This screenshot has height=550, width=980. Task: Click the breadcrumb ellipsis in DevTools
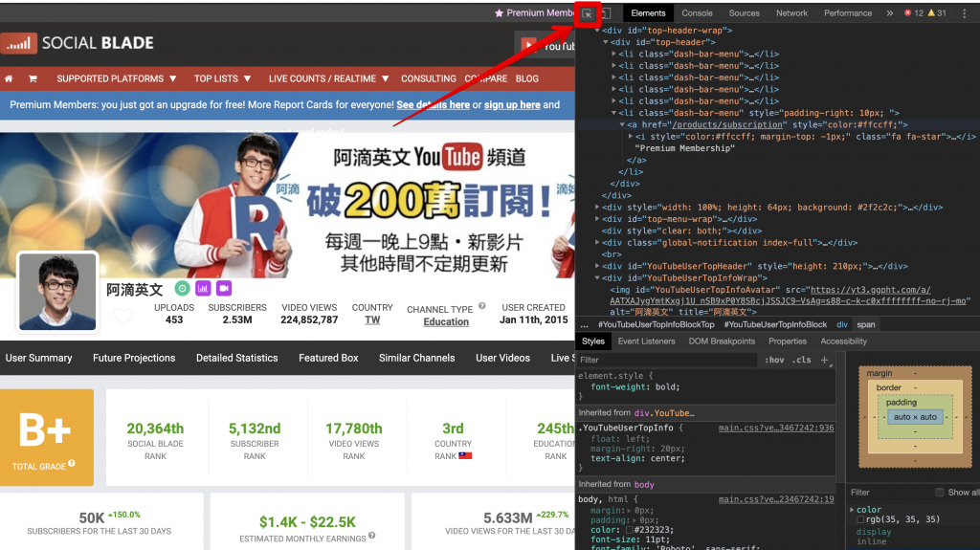click(x=585, y=325)
